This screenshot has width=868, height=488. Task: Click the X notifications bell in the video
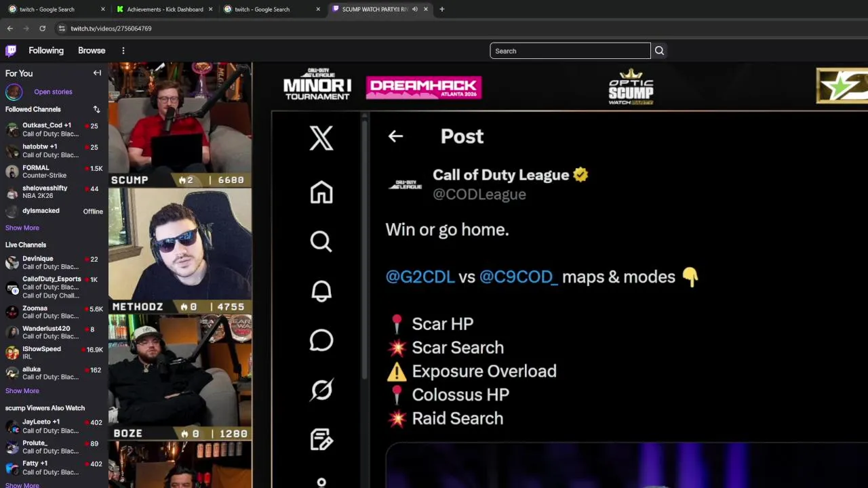(x=321, y=291)
